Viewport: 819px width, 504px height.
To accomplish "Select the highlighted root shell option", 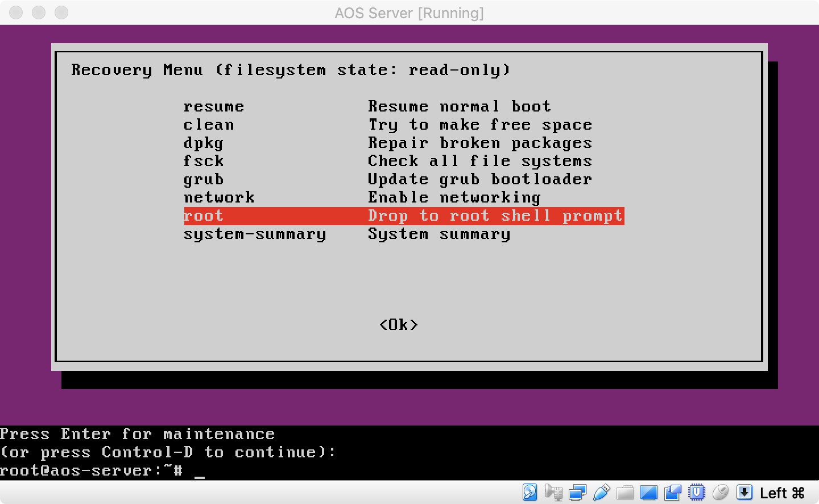I will point(204,216).
